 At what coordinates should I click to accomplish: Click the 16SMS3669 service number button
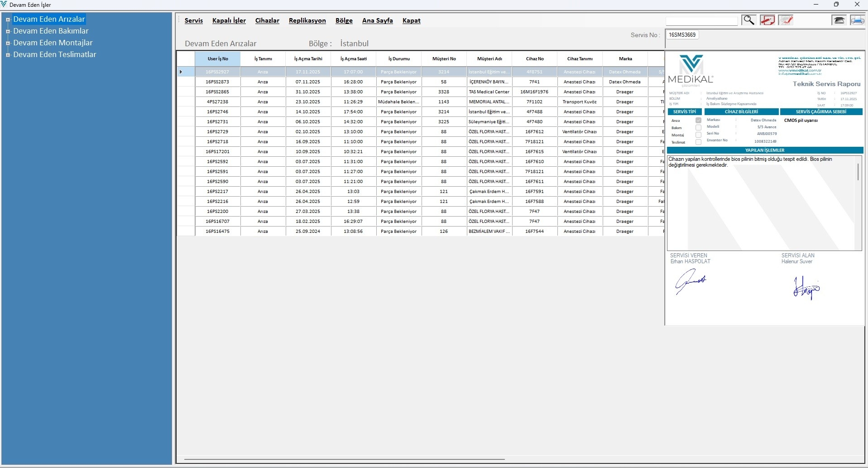[x=682, y=35]
